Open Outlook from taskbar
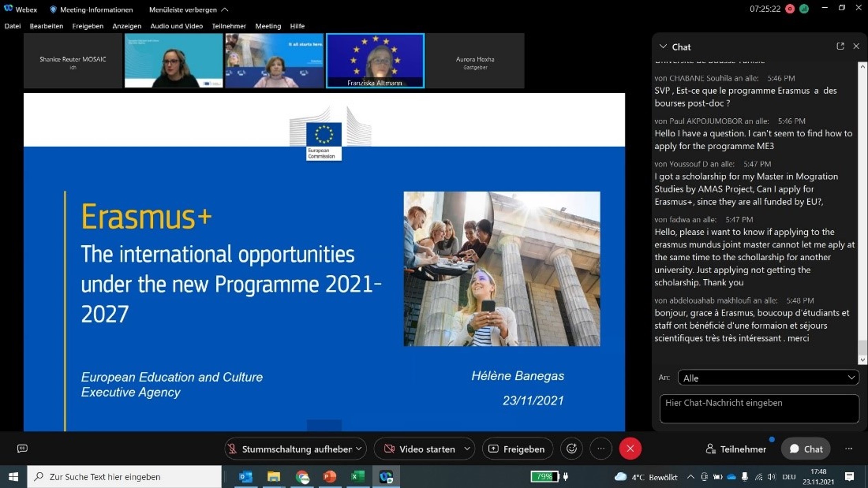Image resolution: width=868 pixels, height=488 pixels. [246, 477]
